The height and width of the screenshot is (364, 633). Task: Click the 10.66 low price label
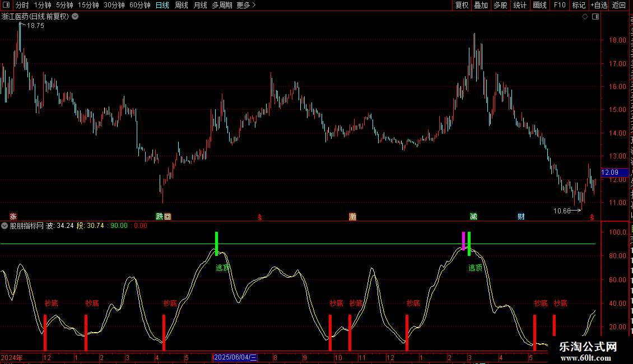561,211
